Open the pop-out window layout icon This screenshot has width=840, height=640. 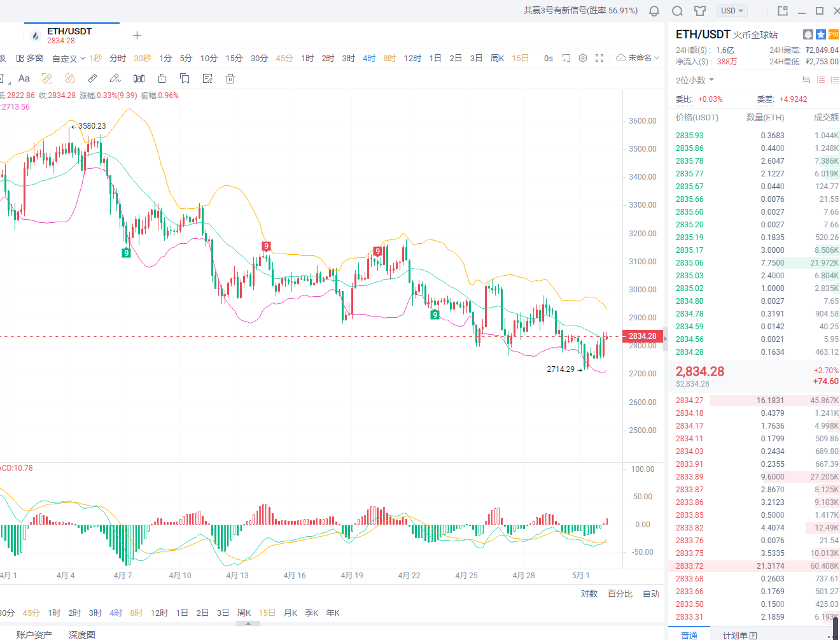pos(783,11)
